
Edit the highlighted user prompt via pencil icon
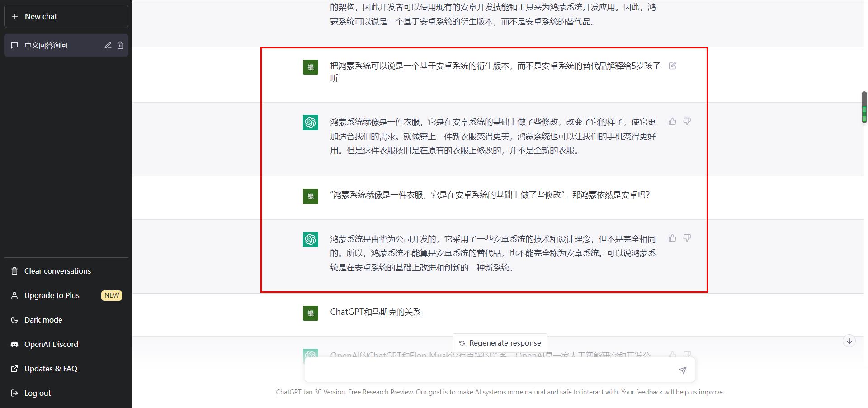tap(673, 66)
